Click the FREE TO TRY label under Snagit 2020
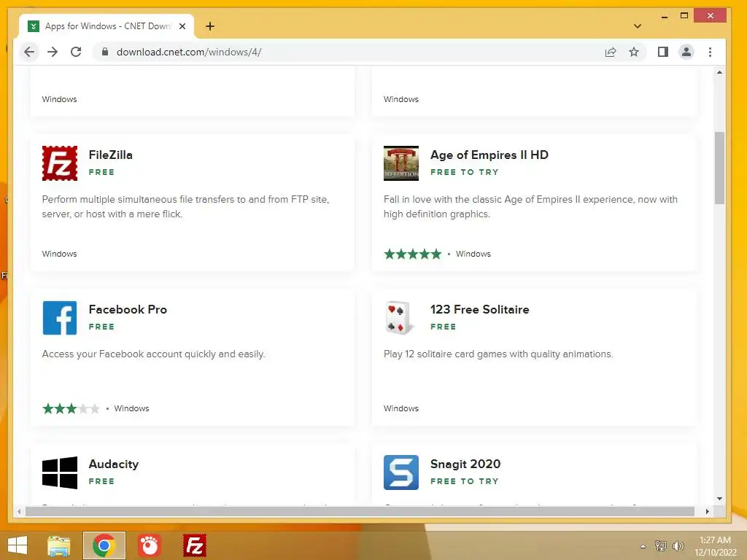Screen dimensions: 747x560 point(465,481)
